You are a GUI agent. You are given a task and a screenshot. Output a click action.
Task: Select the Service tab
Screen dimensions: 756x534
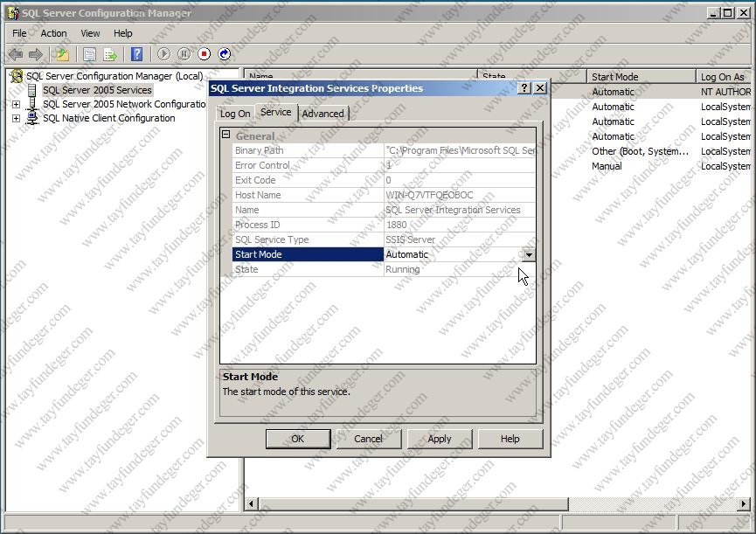[x=276, y=112]
